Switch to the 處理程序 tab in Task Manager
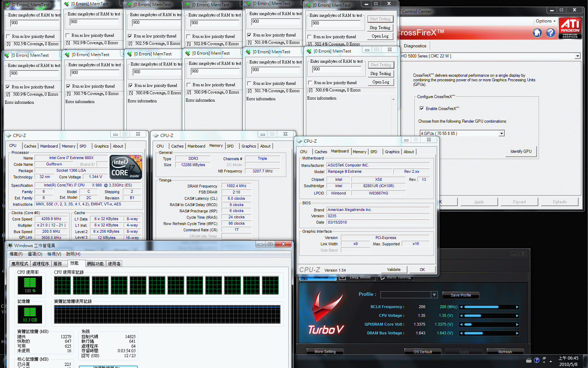This screenshot has height=368, width=588. [41, 264]
